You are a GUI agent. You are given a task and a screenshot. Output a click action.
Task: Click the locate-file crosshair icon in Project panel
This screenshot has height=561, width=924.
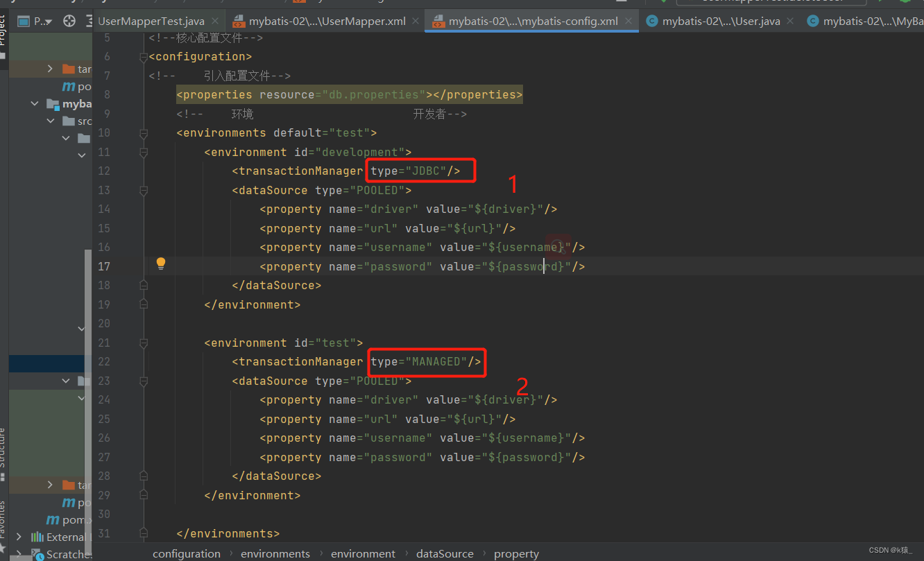pyautogui.click(x=69, y=21)
